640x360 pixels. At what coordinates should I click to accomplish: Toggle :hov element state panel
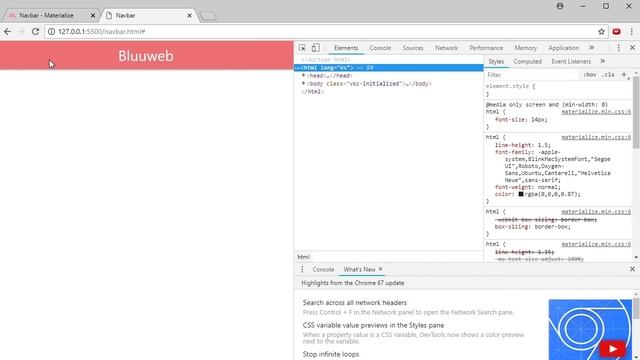tap(590, 75)
